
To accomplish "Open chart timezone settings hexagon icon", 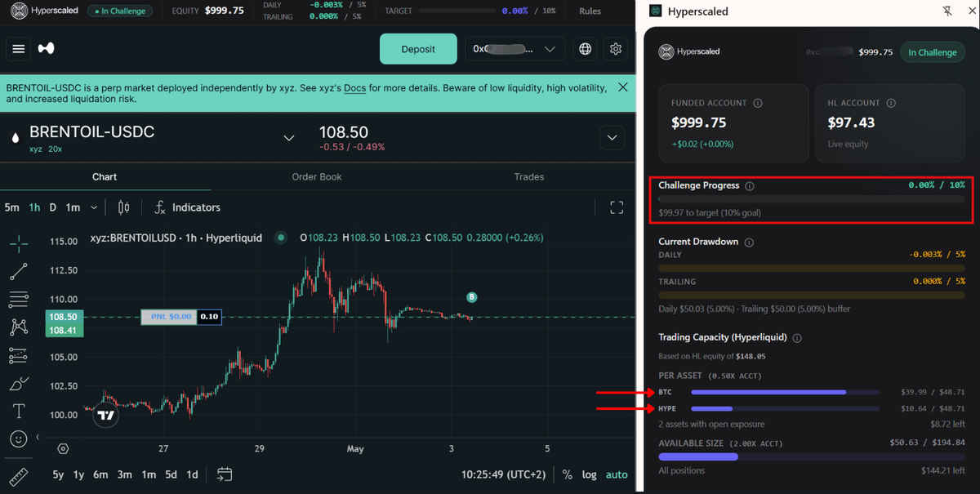I will coord(63,449).
